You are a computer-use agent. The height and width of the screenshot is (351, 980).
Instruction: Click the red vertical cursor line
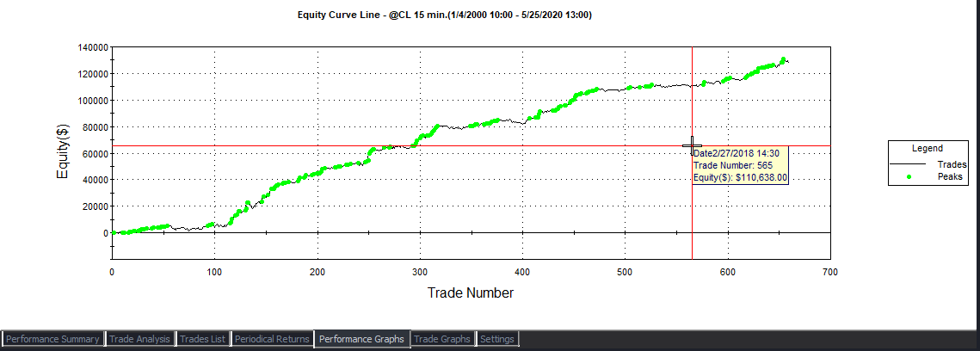[x=693, y=215]
